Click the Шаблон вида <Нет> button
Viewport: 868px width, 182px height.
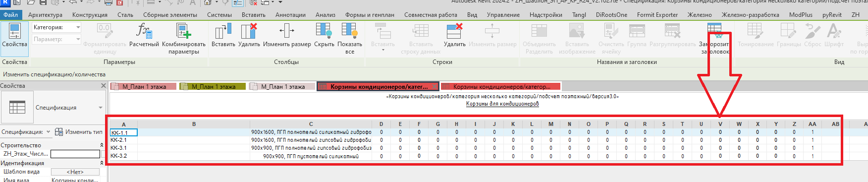75,172
